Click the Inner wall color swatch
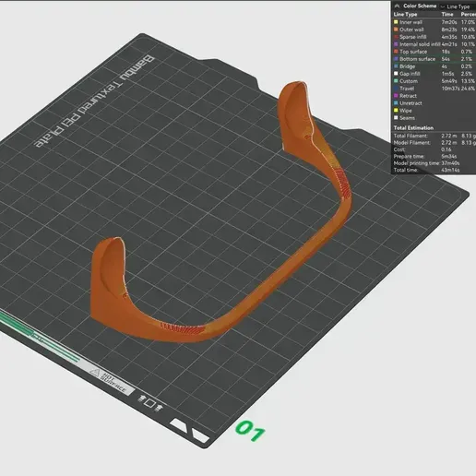476x476 pixels. (396, 22)
